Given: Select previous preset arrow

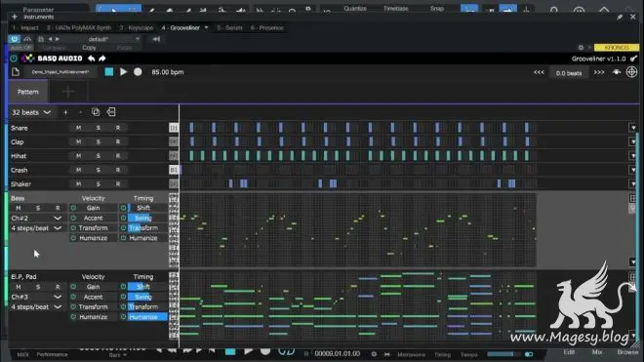Looking at the screenshot, I should click(x=50, y=39).
